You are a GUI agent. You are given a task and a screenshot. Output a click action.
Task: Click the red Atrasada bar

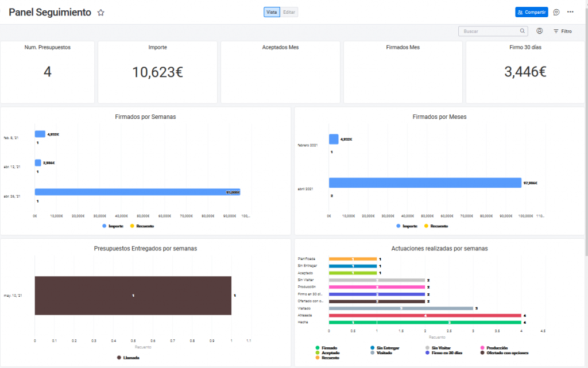point(425,315)
